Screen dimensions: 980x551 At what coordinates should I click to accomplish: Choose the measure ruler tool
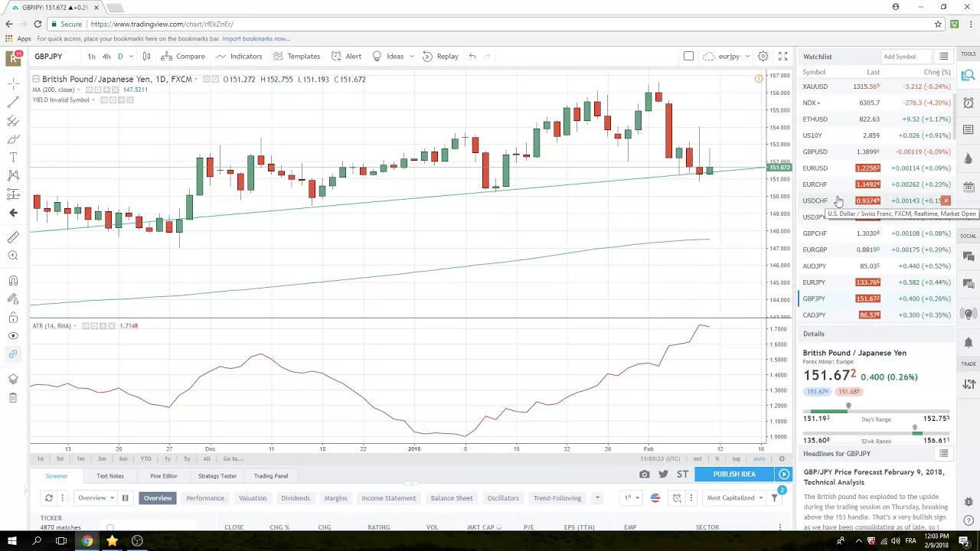[x=13, y=237]
